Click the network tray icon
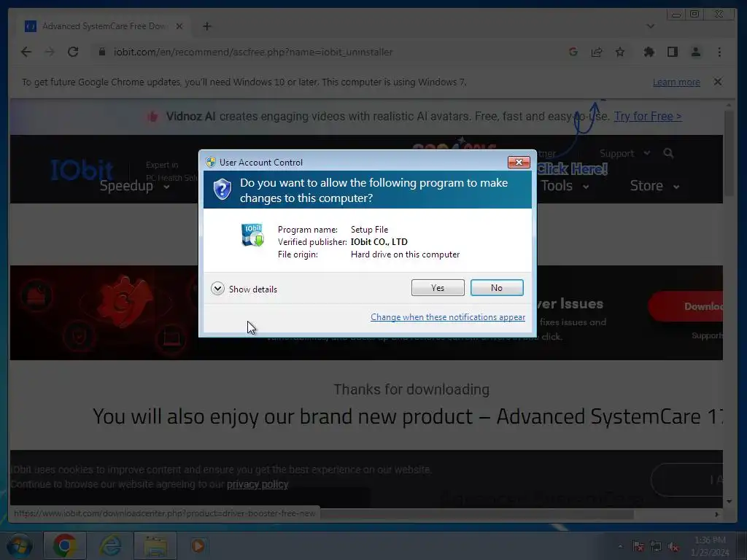 pyautogui.click(x=656, y=546)
